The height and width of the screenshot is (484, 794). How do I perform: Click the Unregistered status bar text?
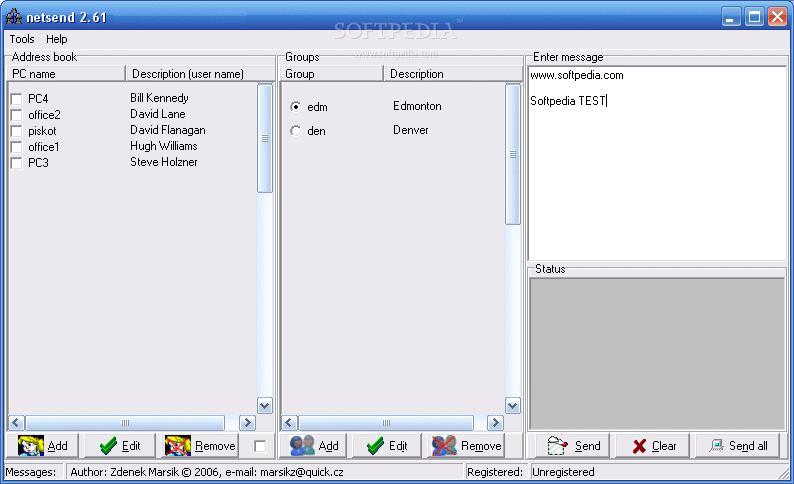(x=563, y=472)
